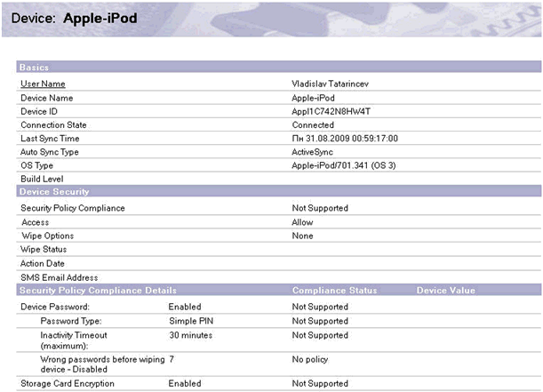This screenshot has width=543, height=392.
Task: Select 'Not Supported' status in Inactivity Timeout row
Action: point(320,335)
